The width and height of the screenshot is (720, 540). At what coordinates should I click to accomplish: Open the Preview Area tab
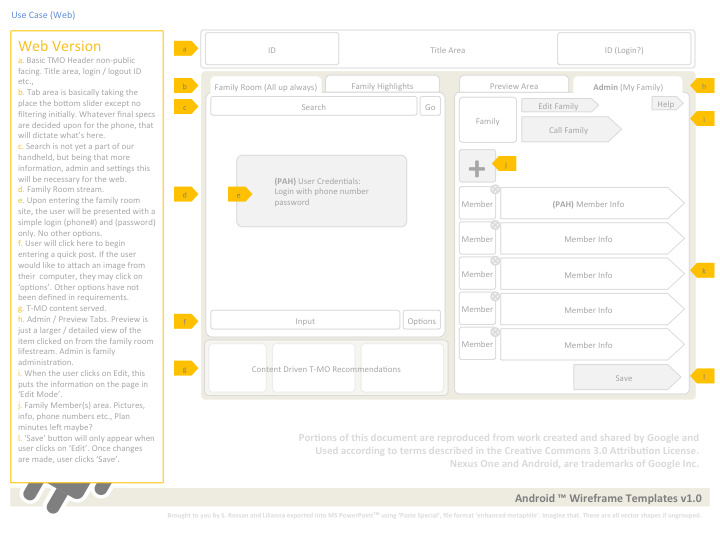513,86
